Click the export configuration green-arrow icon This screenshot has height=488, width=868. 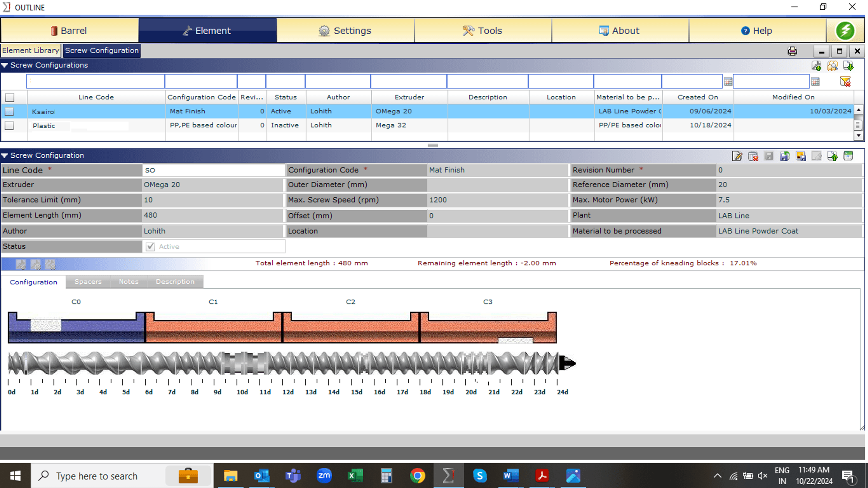pos(832,156)
